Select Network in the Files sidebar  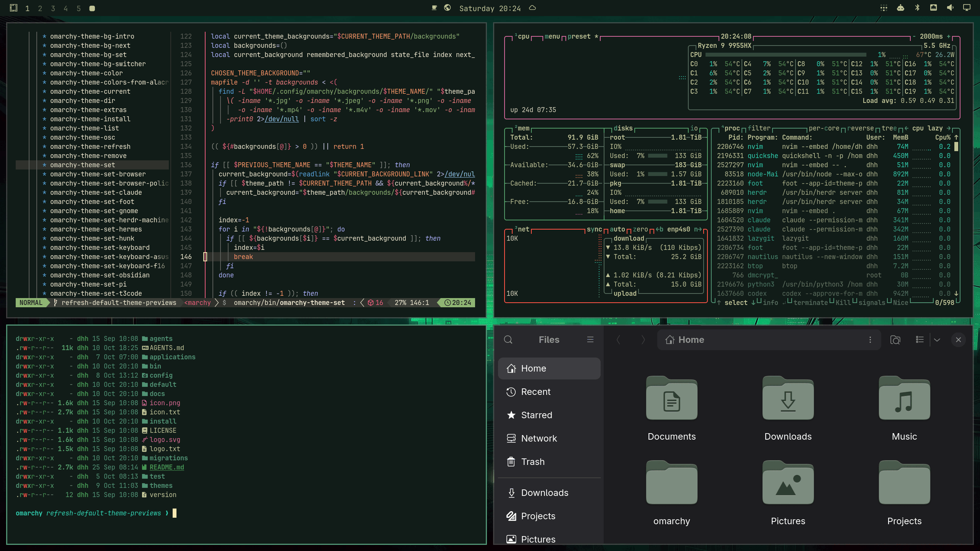(x=549, y=439)
